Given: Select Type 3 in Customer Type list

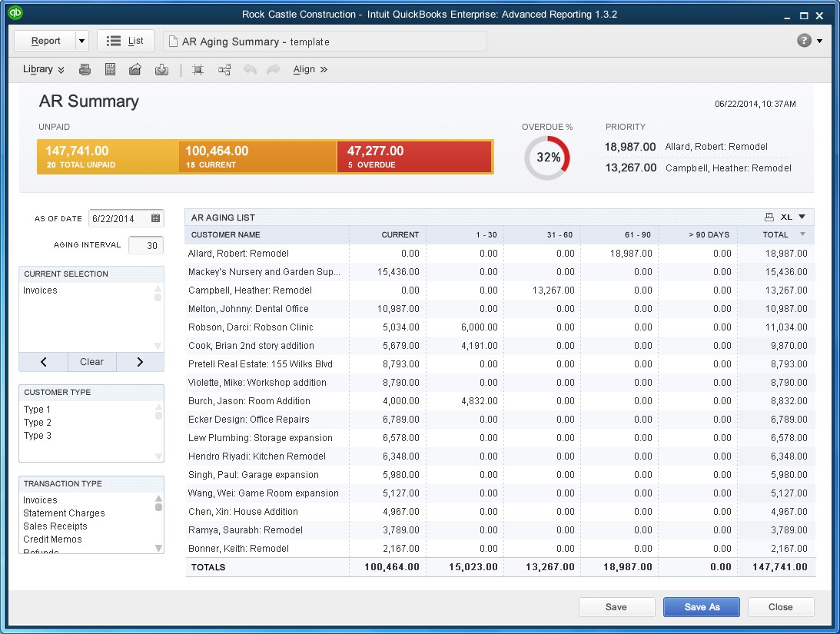Looking at the screenshot, I should [37, 435].
